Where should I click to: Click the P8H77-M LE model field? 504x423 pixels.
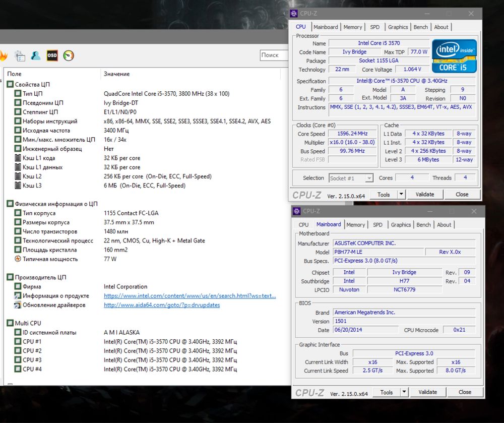pos(378,252)
